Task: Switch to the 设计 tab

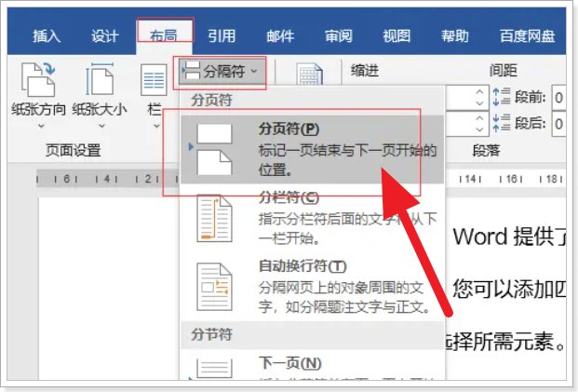Action: point(104,36)
